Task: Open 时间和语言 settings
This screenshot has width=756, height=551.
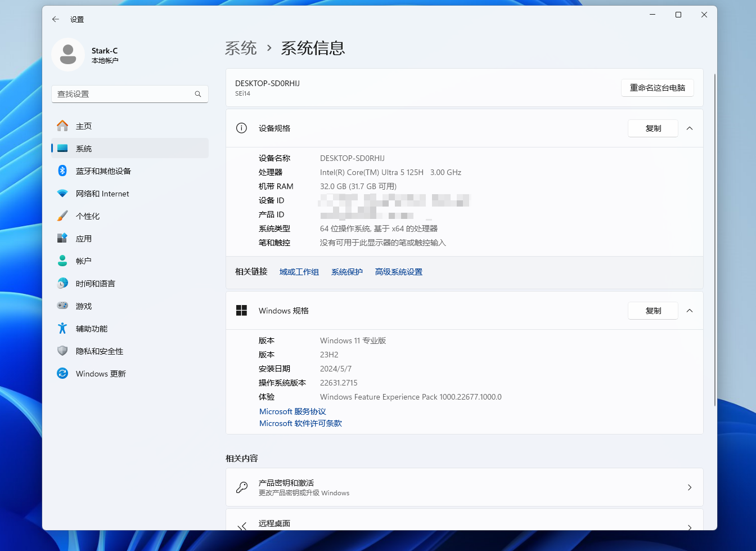Action: click(x=130, y=284)
